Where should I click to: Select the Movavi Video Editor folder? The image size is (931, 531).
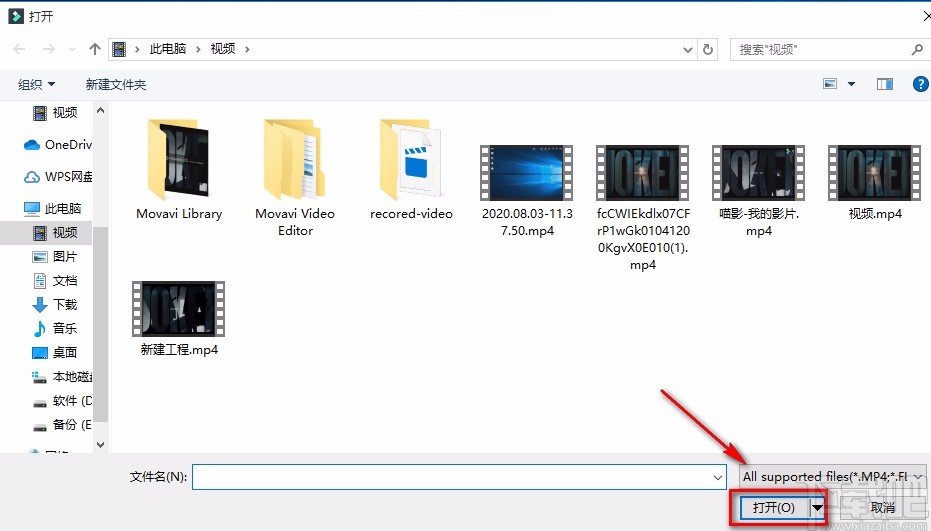pos(295,177)
